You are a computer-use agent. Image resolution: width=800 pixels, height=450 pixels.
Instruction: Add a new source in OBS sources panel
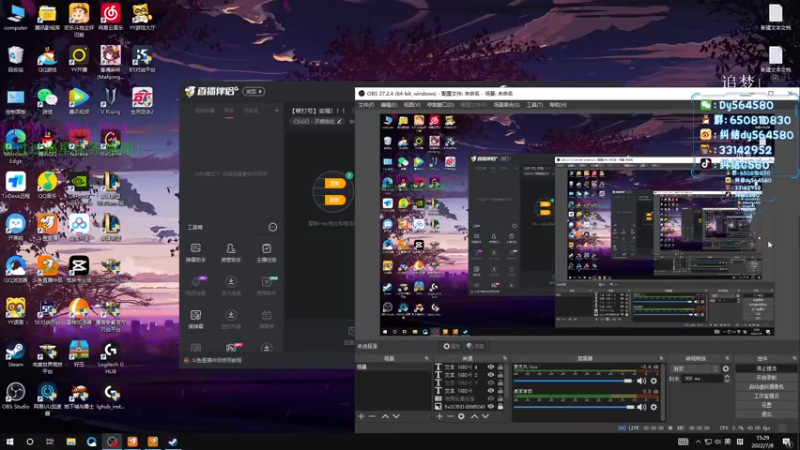click(439, 416)
